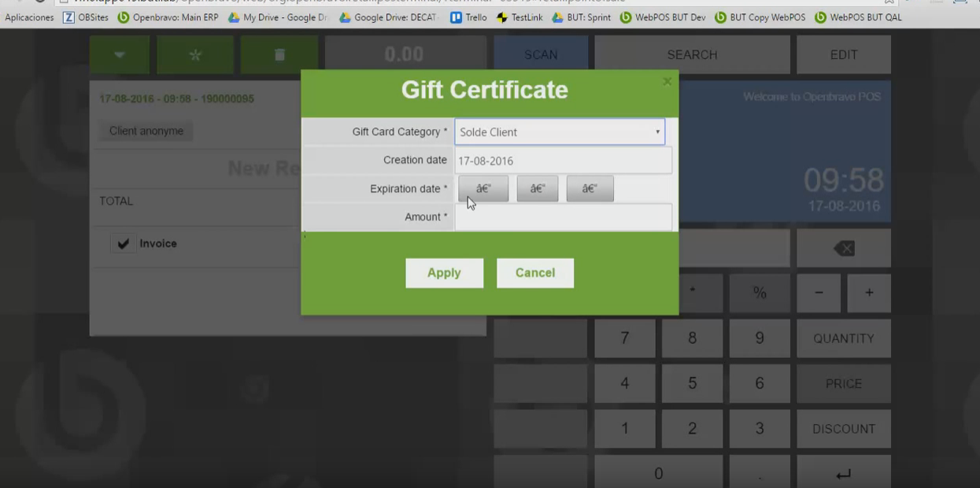Click receipt header 17-08-2016 - 09:58 - 190000095
Screen dimensions: 980x488
click(x=176, y=99)
